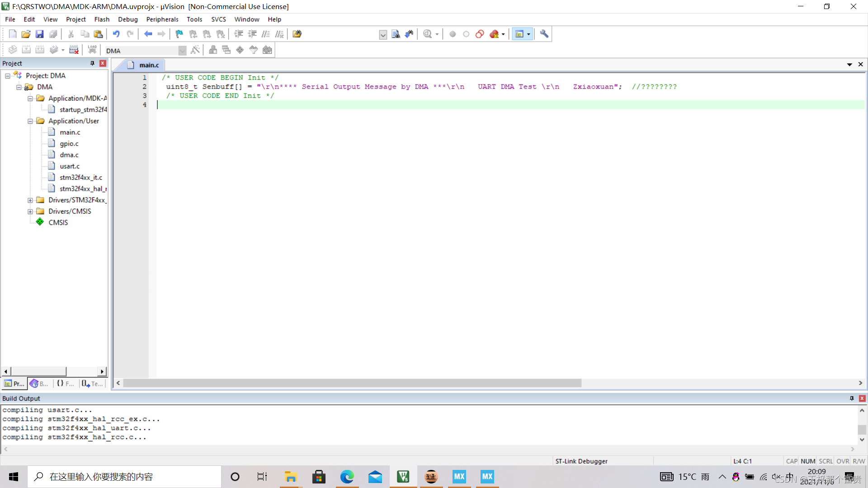The width and height of the screenshot is (868, 488).
Task: Open Options for Target with the magic wand
Action: (x=195, y=50)
